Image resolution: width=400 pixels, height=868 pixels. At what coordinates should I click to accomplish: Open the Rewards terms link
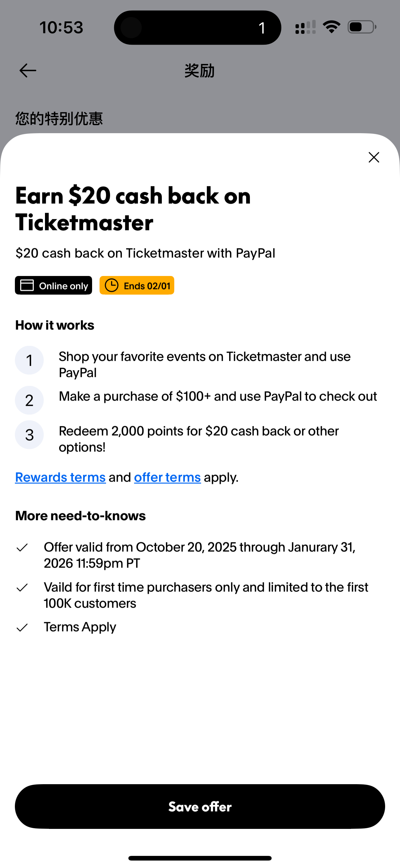coord(60,477)
